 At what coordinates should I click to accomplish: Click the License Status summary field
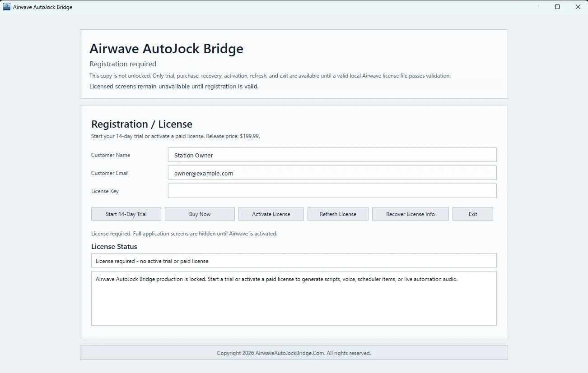(294, 261)
